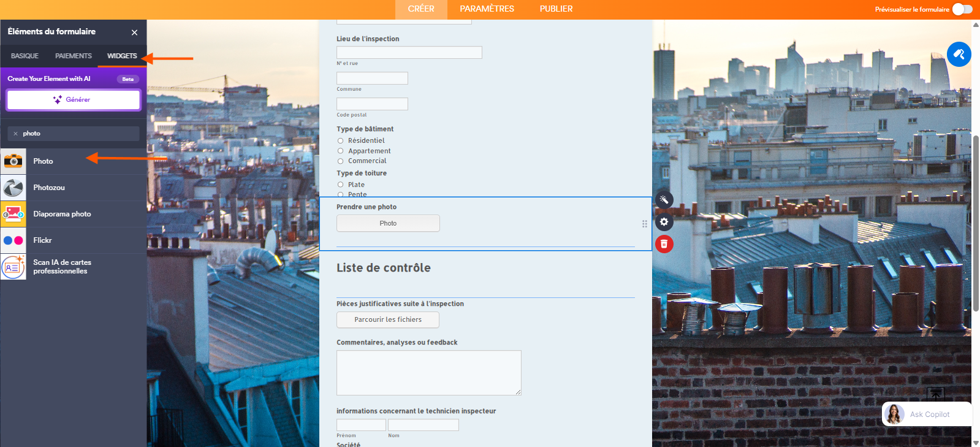Click the back-to-top arrow icon
The height and width of the screenshot is (447, 980).
935,394
